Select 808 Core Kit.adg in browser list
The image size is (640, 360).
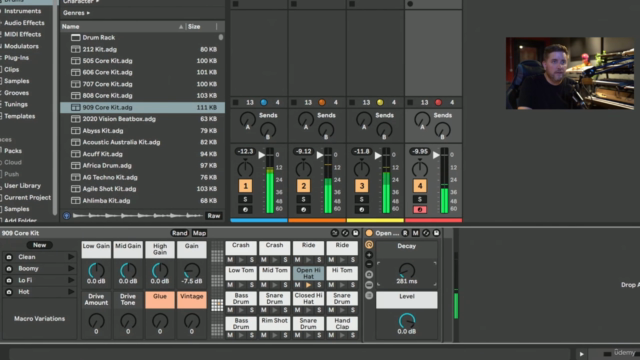tap(142, 96)
